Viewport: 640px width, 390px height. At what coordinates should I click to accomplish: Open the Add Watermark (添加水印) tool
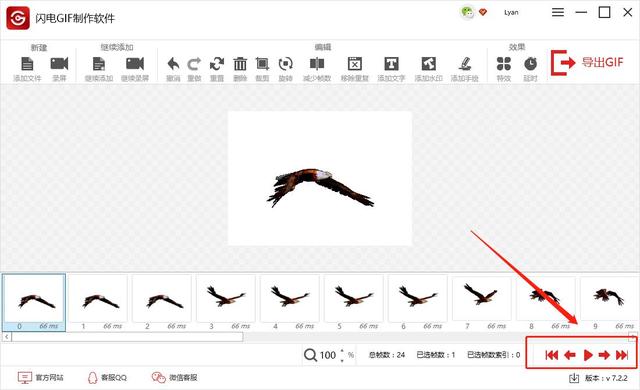click(x=429, y=64)
